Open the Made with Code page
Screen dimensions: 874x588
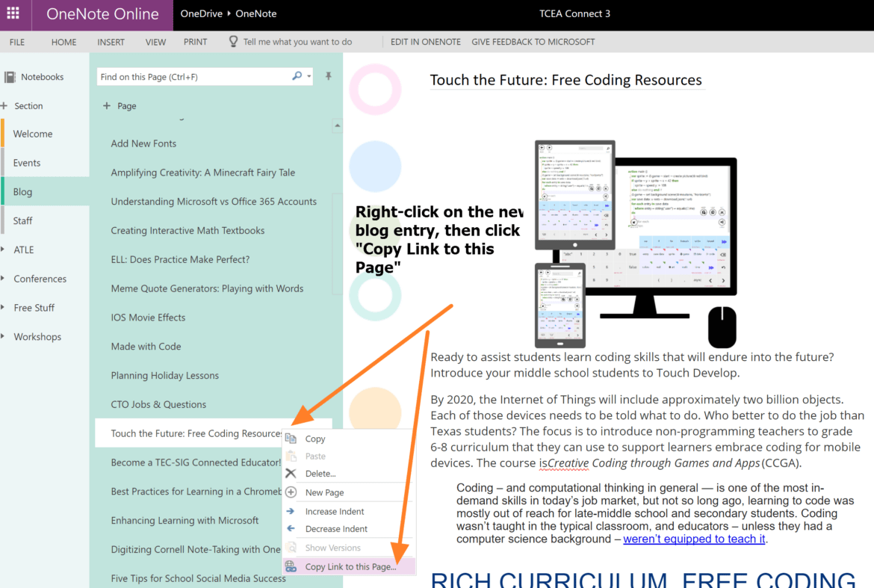pyautogui.click(x=146, y=346)
